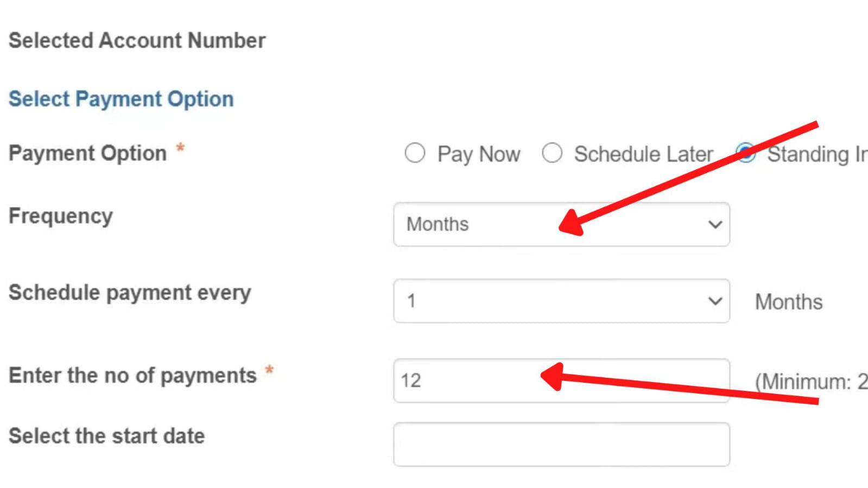Click the Months text beside interval dropdown
Screen dimensions: 868x488
788,302
